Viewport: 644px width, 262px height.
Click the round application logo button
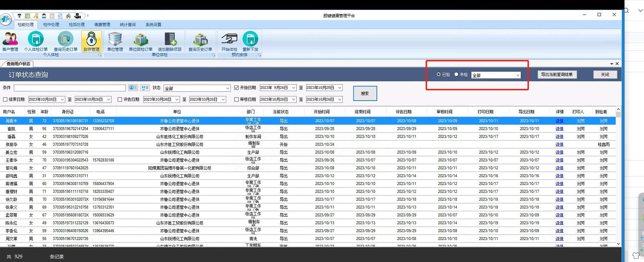pos(6,19)
